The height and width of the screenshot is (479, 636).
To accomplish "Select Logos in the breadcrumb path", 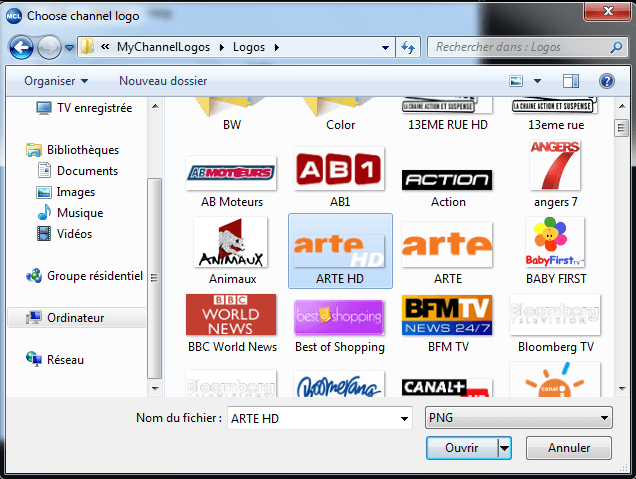I will [x=249, y=47].
